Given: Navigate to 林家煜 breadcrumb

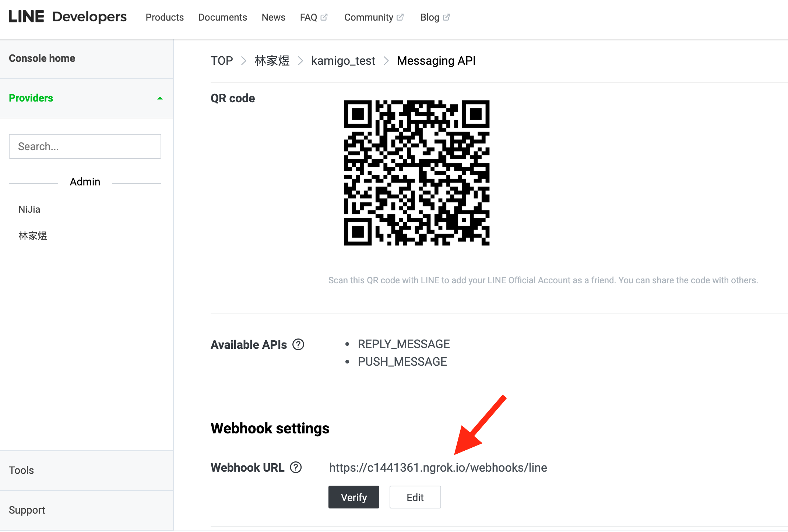Looking at the screenshot, I should coord(272,61).
